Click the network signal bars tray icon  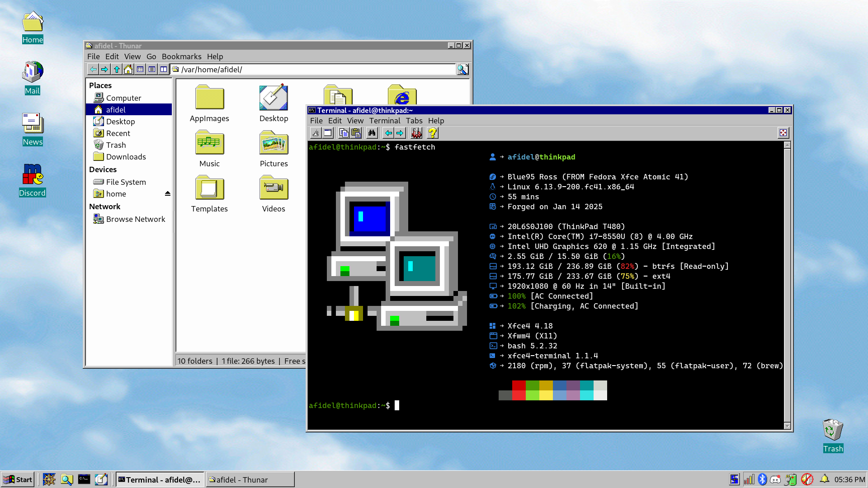pyautogui.click(x=749, y=479)
